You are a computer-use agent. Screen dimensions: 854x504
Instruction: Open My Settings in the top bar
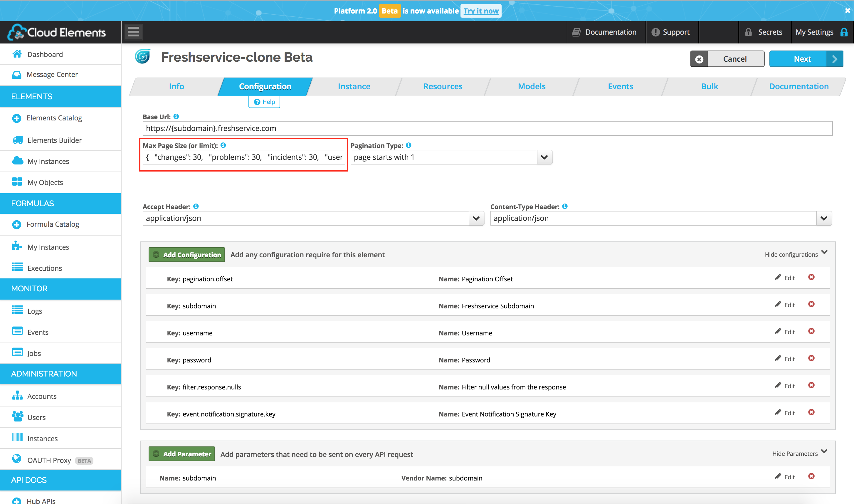pos(821,32)
